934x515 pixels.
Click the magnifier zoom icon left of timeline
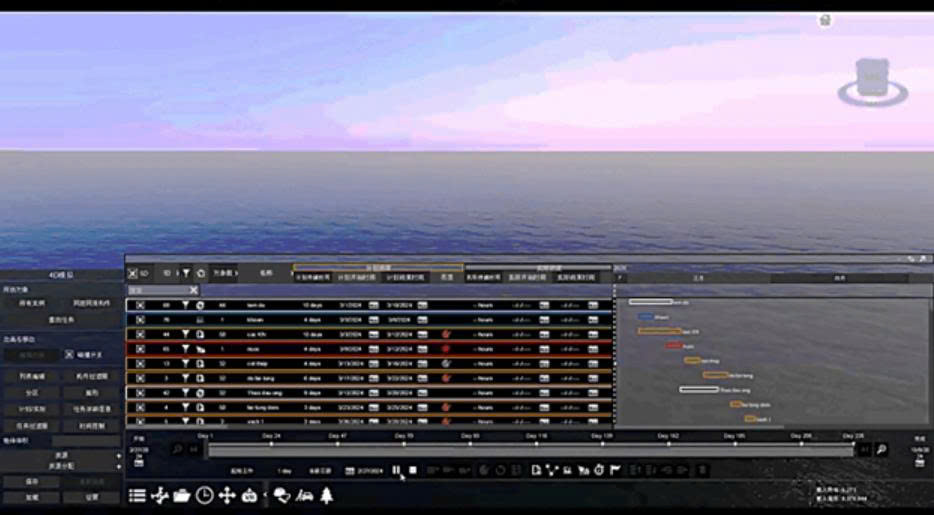(177, 450)
